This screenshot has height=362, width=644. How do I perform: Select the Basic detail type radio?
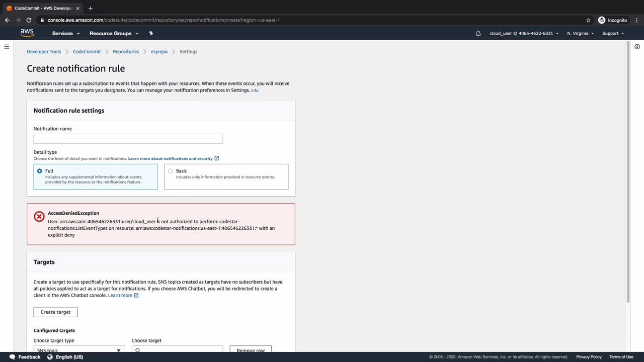171,171
